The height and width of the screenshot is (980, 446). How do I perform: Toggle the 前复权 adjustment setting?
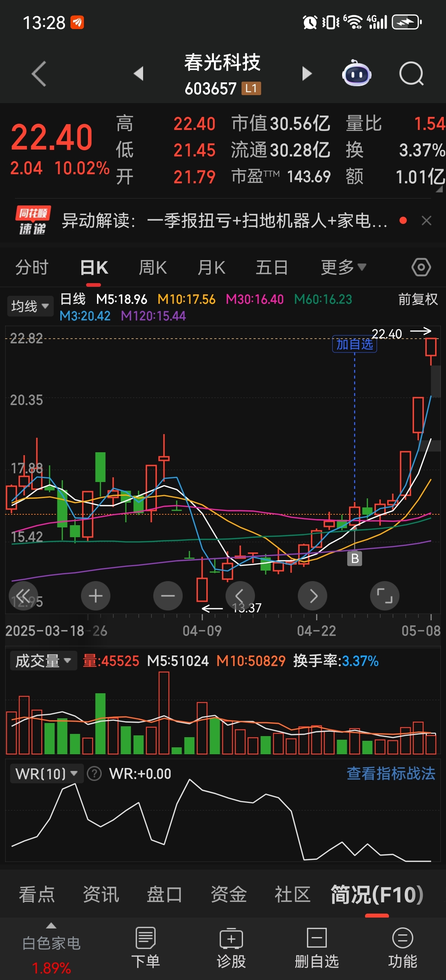[x=418, y=299]
